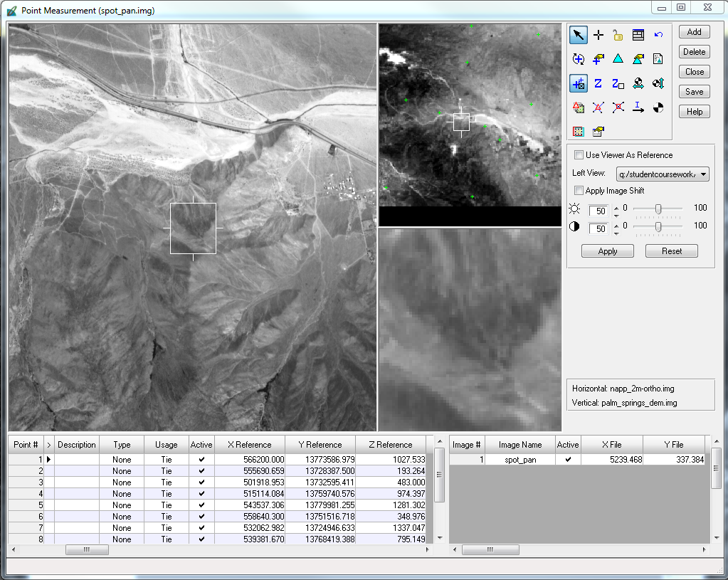Select point row number 6

26,517
